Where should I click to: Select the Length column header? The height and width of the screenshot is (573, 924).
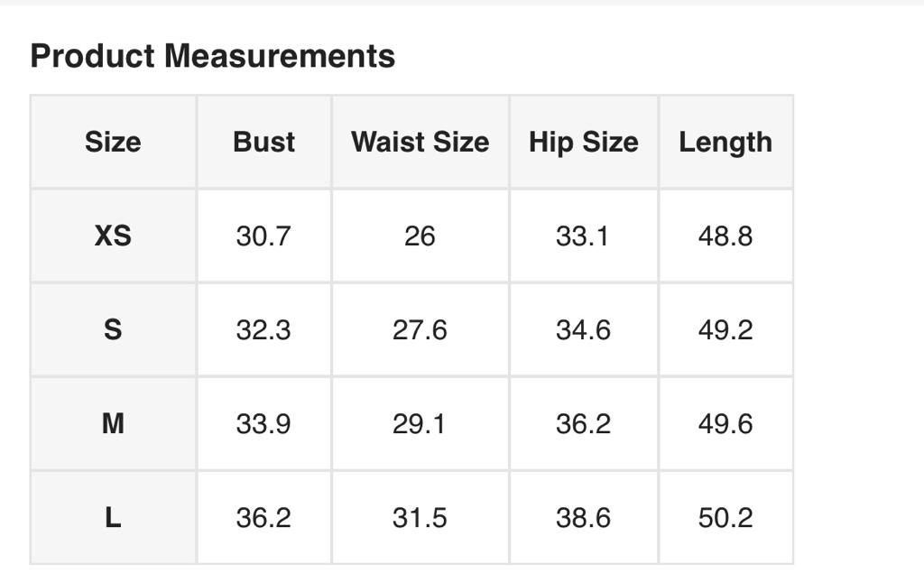725,142
